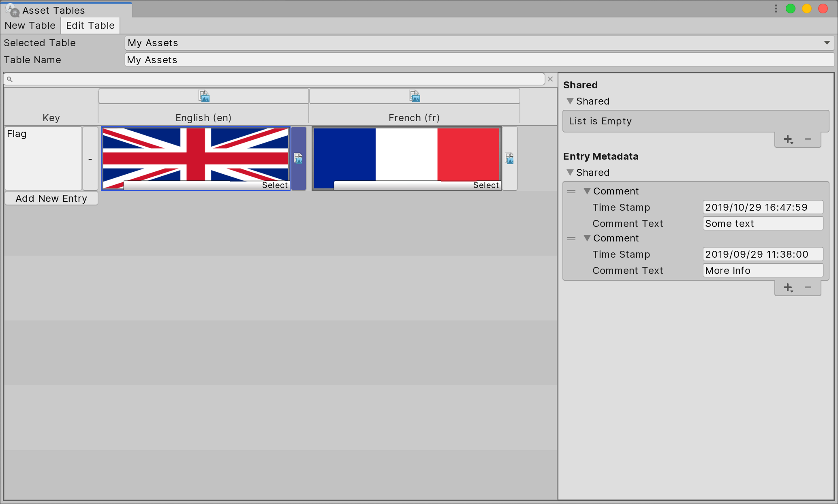The width and height of the screenshot is (838, 504).
Task: Click the Asset Tables window tab icon
Action: [x=13, y=10]
